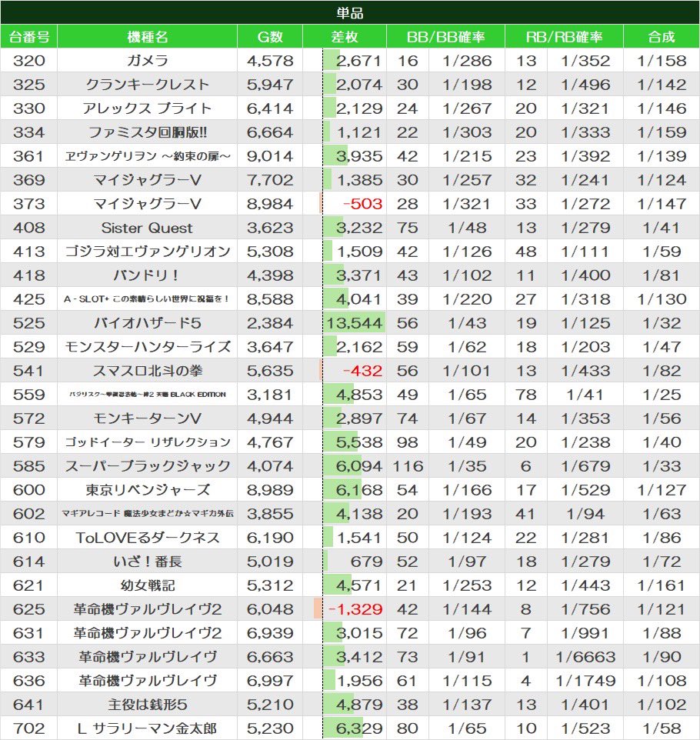The height and width of the screenshot is (740, 700).
Task: Select machine name モンスターハンターライズ
Action: point(147,346)
